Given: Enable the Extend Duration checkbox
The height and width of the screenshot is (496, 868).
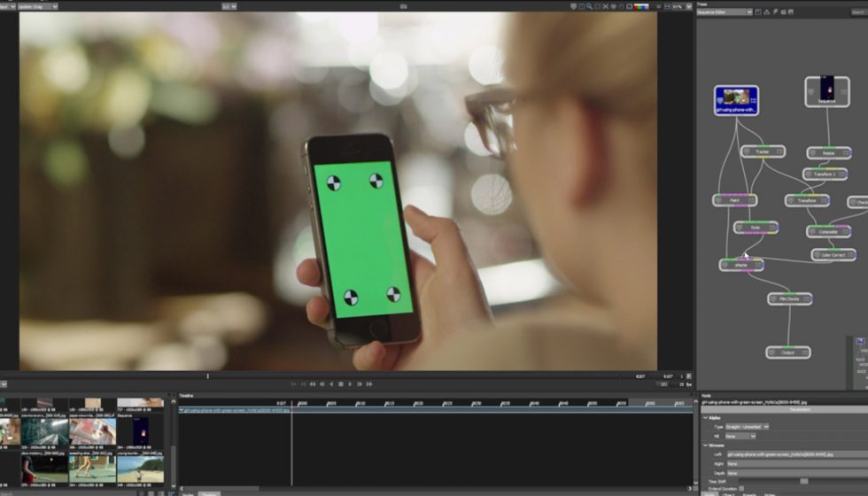Looking at the screenshot, I should (741, 488).
